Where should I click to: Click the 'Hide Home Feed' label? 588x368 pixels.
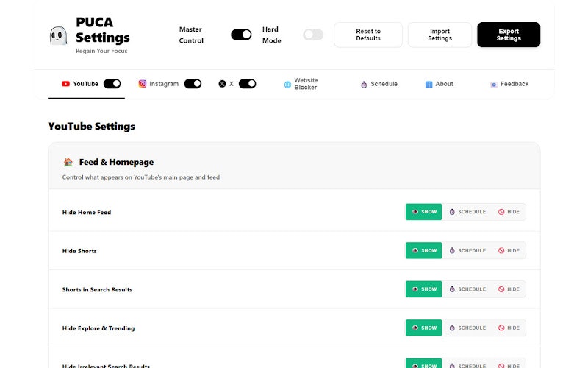[x=87, y=213]
